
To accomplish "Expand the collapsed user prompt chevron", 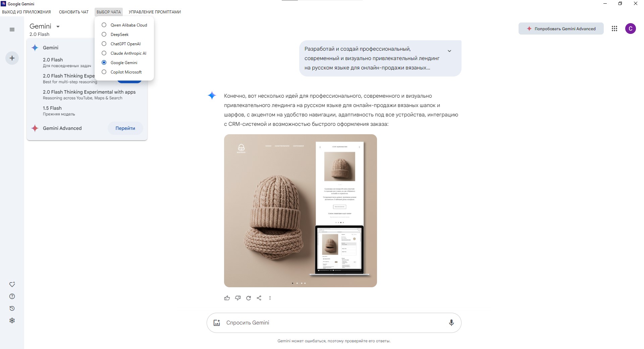I will point(449,51).
